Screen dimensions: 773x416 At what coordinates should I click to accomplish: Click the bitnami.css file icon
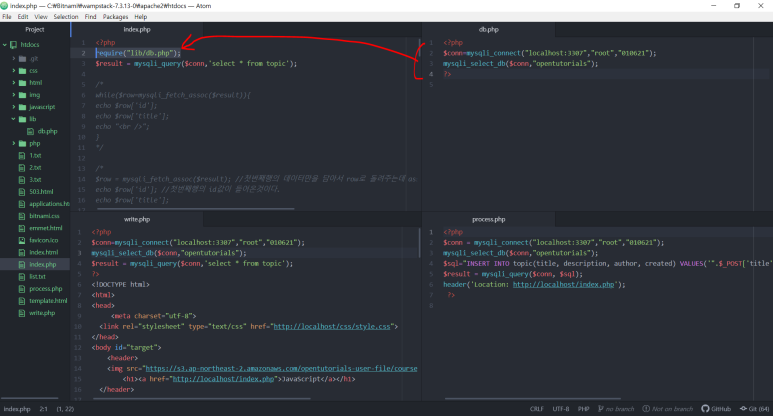point(22,216)
